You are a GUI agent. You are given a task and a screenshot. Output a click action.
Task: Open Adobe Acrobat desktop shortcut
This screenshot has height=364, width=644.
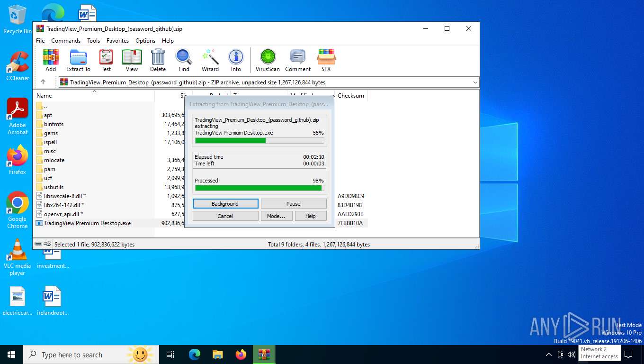click(x=18, y=117)
